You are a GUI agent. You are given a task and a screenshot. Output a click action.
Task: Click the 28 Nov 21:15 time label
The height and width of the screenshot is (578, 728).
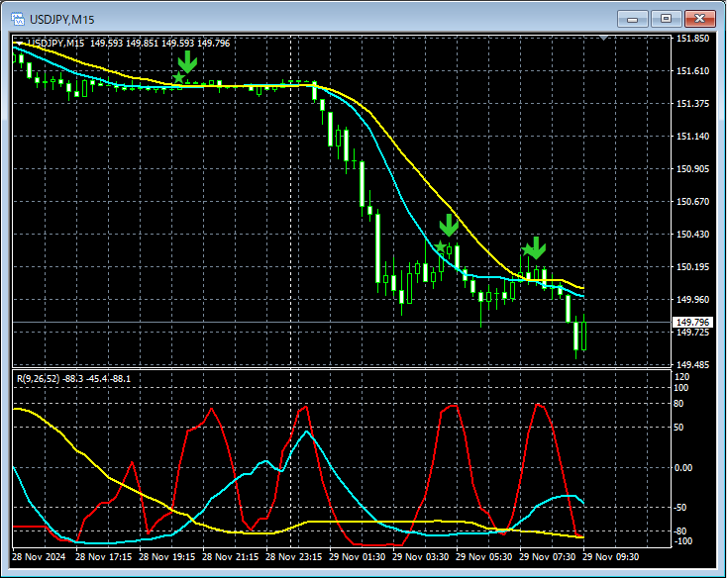230,556
